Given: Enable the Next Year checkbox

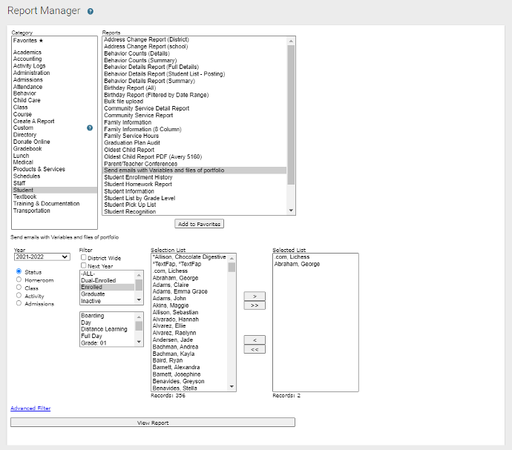Looking at the screenshot, I should [x=84, y=265].
